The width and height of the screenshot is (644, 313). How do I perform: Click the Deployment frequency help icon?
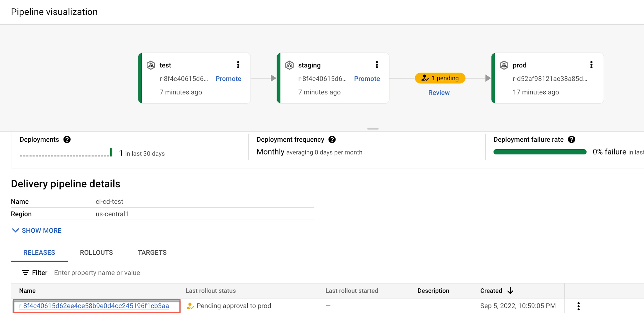[x=332, y=139]
